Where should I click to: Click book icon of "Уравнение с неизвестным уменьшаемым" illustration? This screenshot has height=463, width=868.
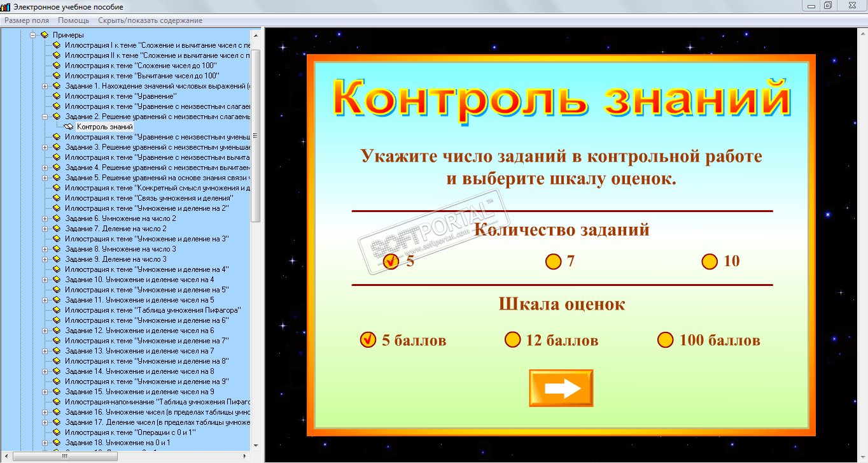[57, 137]
